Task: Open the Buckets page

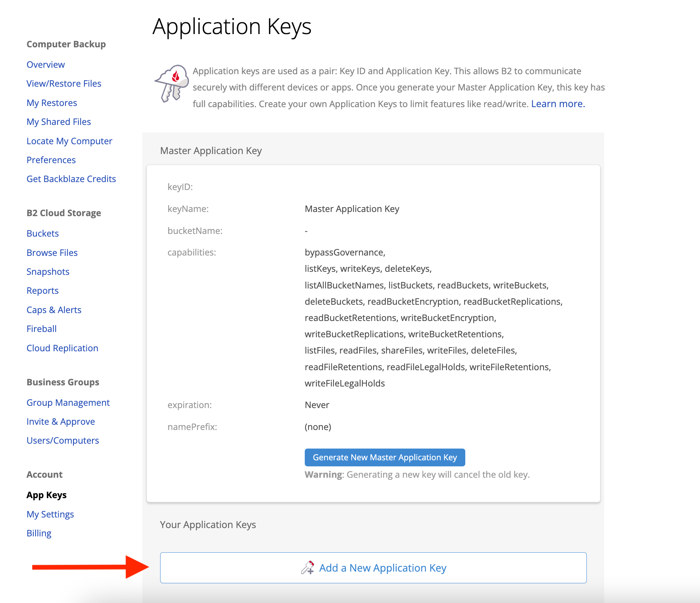Action: (x=43, y=234)
